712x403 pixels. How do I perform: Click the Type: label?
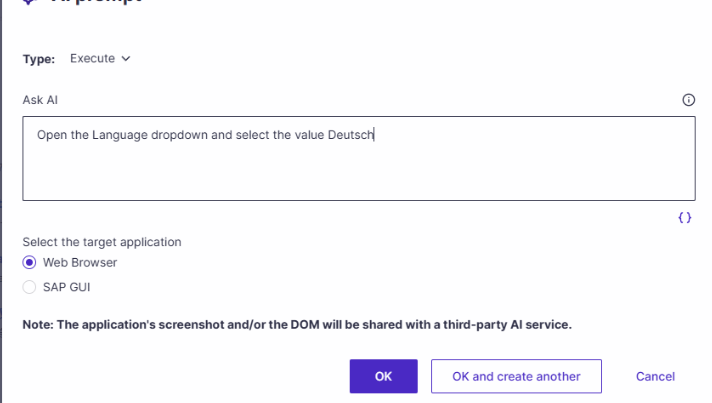point(39,59)
